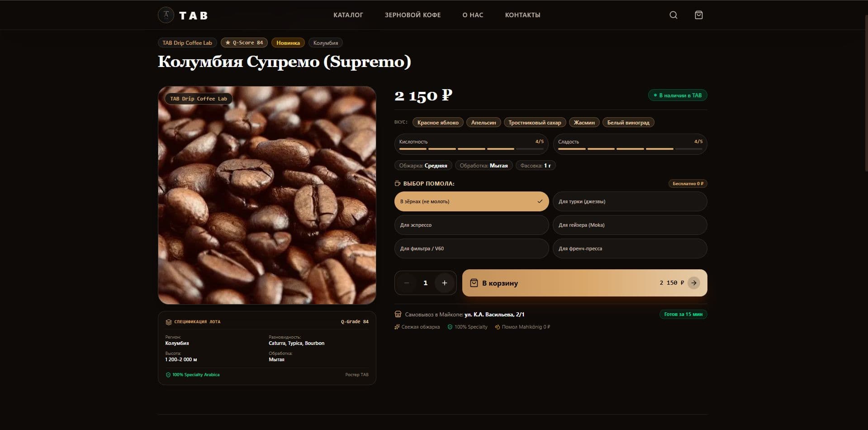Click the Сладость 4/5 rating bar
Viewport: 868px width, 430px height.
click(x=630, y=144)
